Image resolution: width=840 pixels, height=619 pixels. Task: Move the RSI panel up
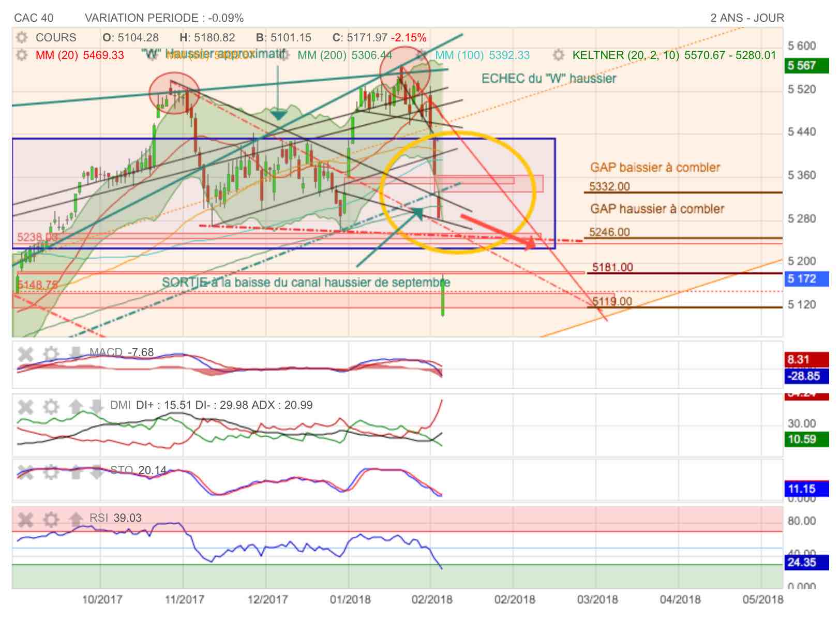click(76, 519)
